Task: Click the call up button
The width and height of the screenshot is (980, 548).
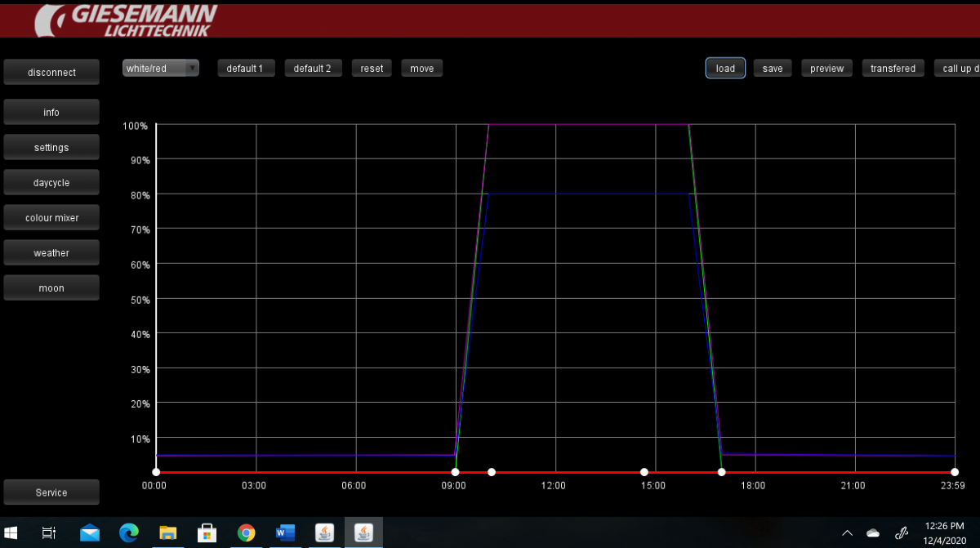Action: pos(957,69)
